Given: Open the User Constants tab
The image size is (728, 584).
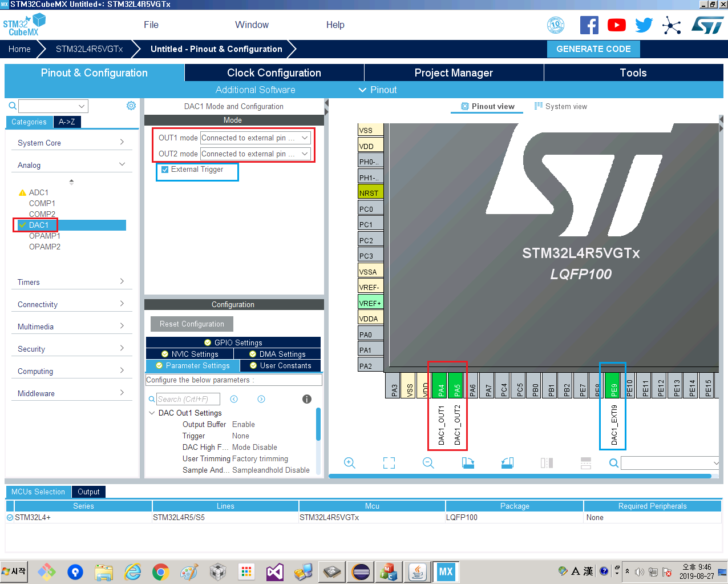Looking at the screenshot, I should (x=281, y=365).
